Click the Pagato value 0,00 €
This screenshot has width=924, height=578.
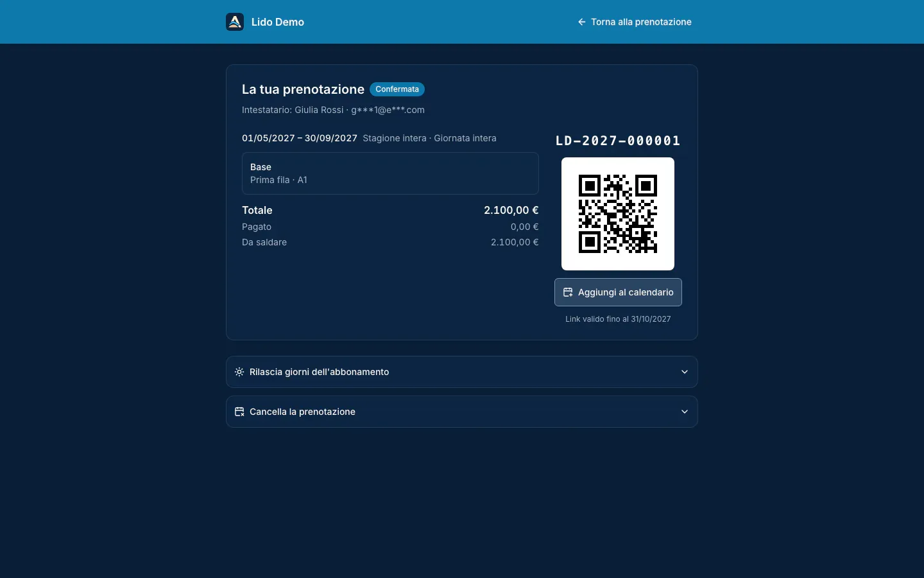(x=525, y=227)
